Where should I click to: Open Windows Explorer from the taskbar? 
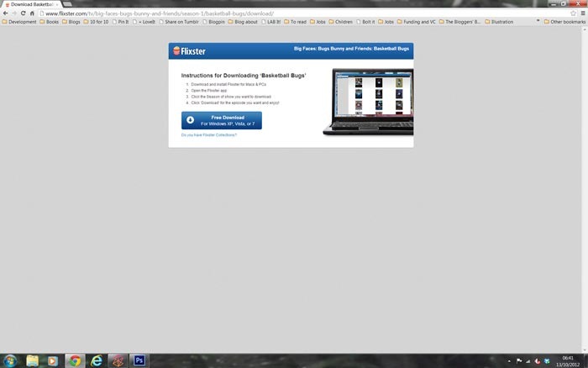coord(32,361)
